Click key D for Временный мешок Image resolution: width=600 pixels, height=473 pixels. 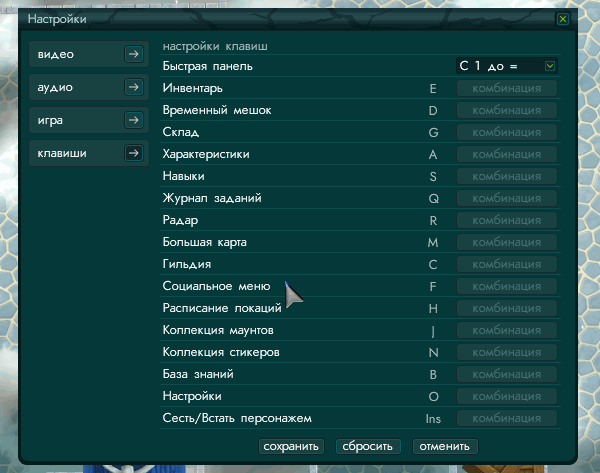point(433,111)
